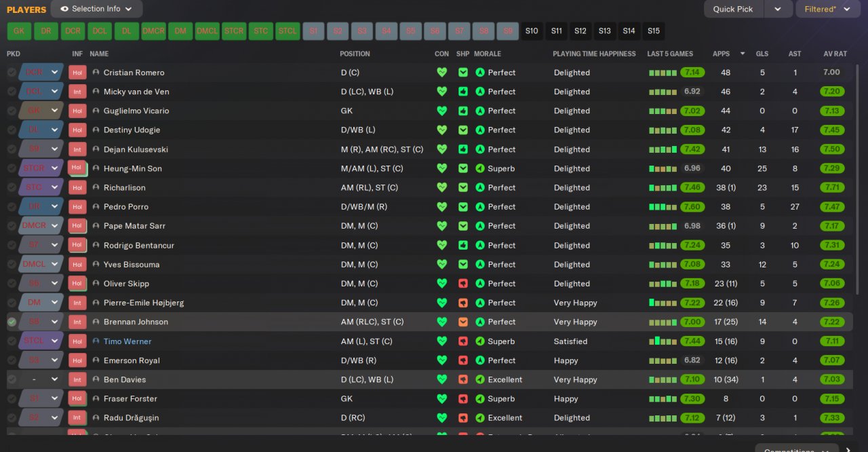Toggle Ben Davies' picked checkmark
868x452 pixels.
(12, 379)
